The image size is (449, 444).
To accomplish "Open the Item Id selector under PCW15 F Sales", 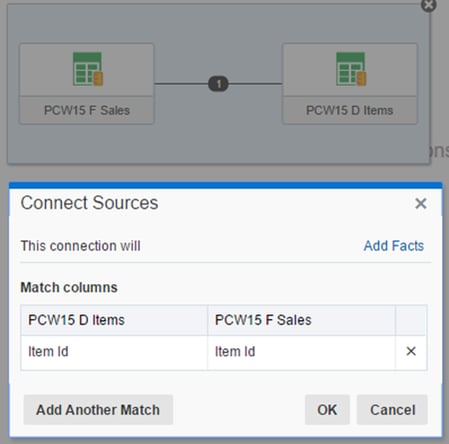I will (301, 352).
